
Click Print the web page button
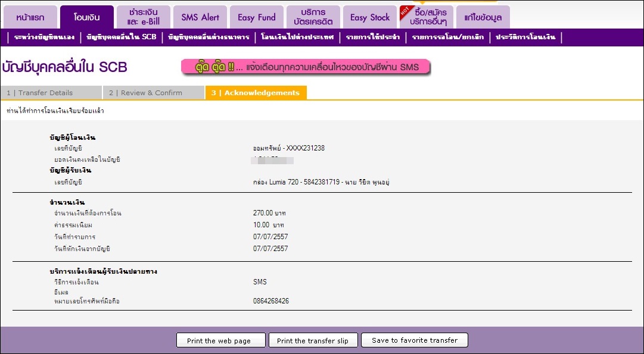(x=221, y=340)
